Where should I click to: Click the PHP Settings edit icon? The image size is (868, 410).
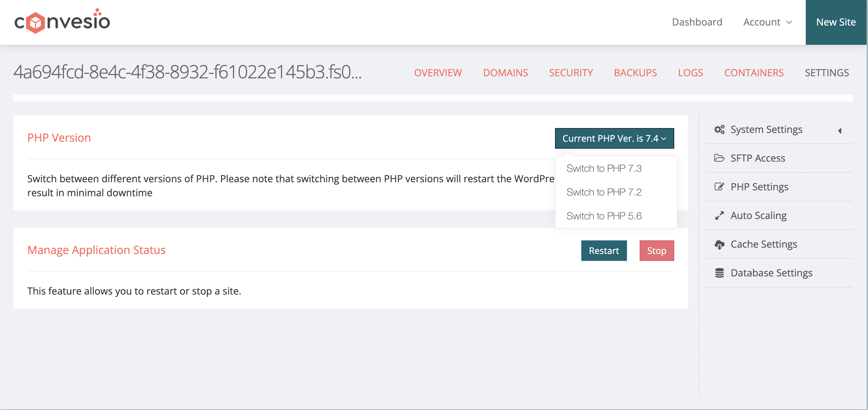719,187
